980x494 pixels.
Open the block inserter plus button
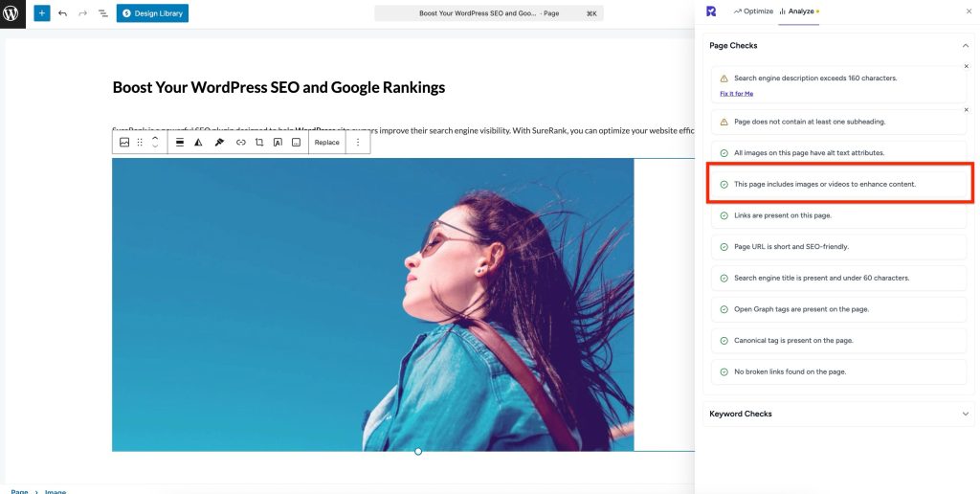click(41, 13)
